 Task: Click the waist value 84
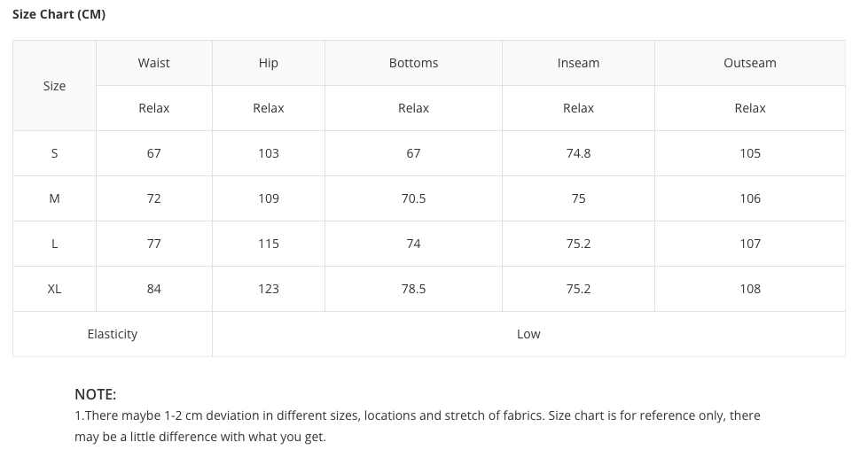click(x=153, y=289)
